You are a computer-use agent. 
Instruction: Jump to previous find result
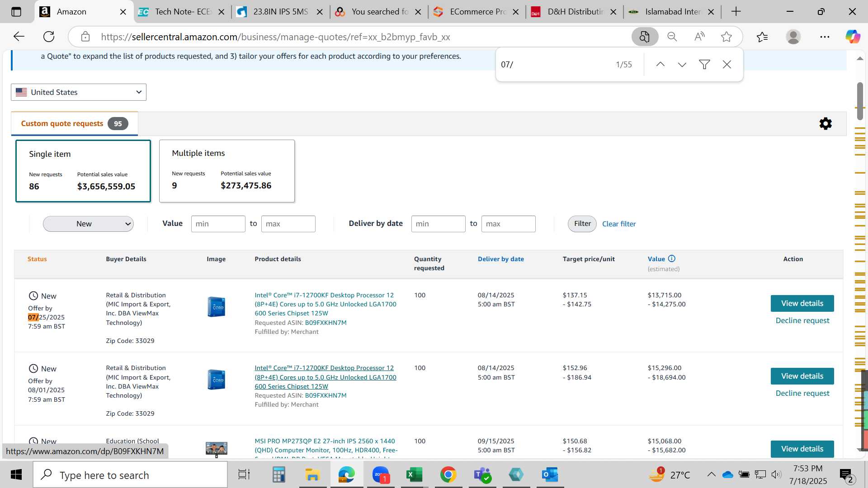(x=660, y=65)
